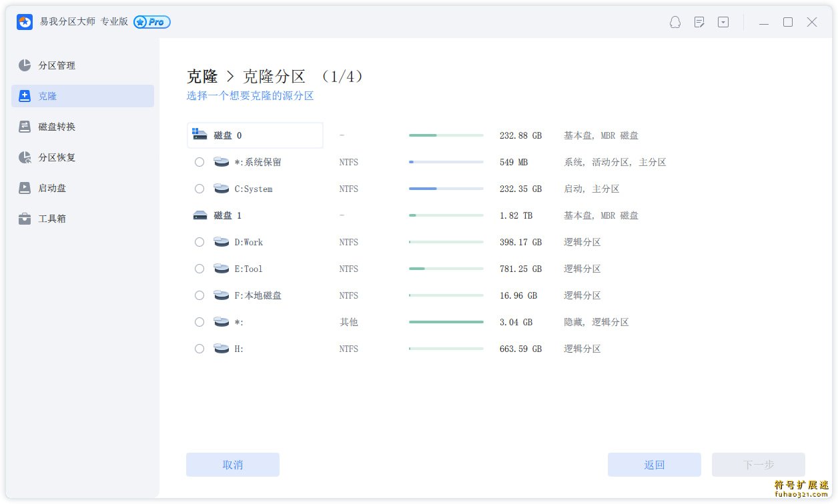The width and height of the screenshot is (838, 504).
Task: Click the 工具箱 toolbox icon
Action: [x=25, y=219]
